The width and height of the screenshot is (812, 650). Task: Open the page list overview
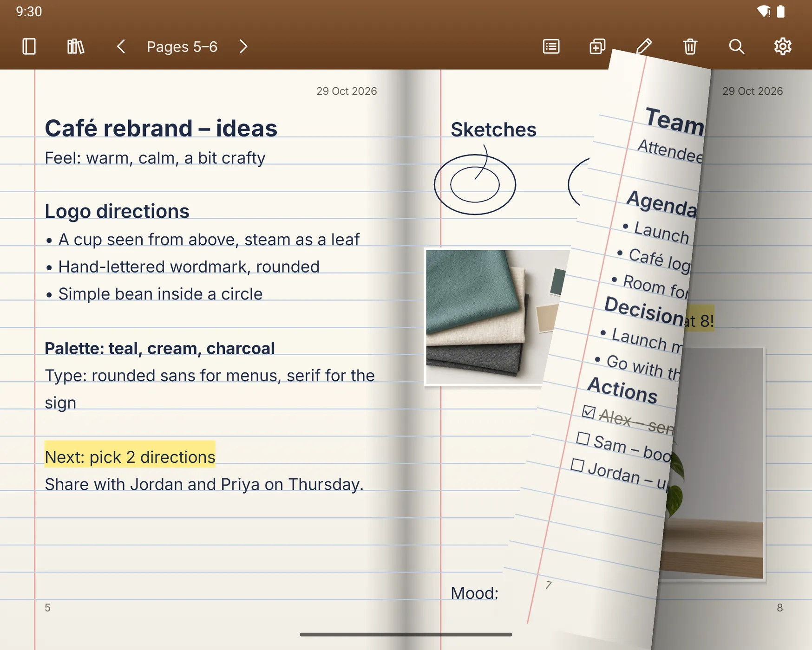(551, 46)
